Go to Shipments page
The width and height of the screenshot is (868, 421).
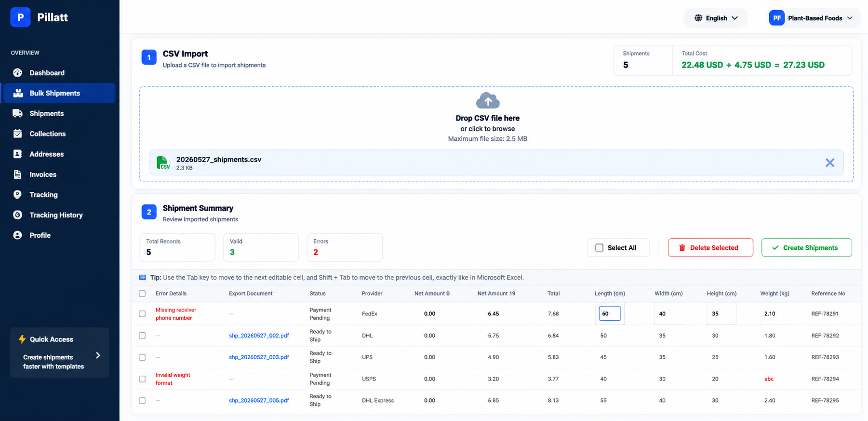[59, 113]
